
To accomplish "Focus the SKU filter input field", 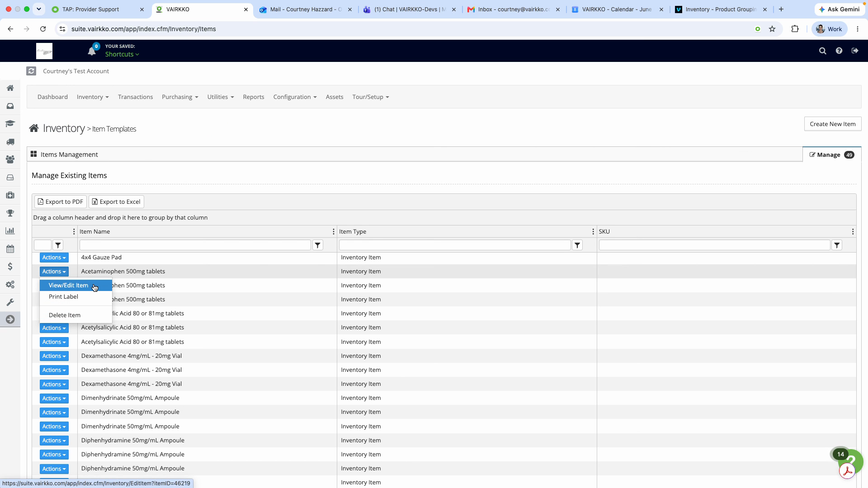I will pos(714,245).
